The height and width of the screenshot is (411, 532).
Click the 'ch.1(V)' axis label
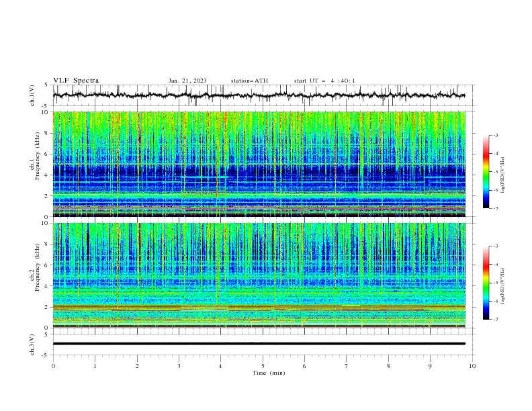tap(32, 95)
